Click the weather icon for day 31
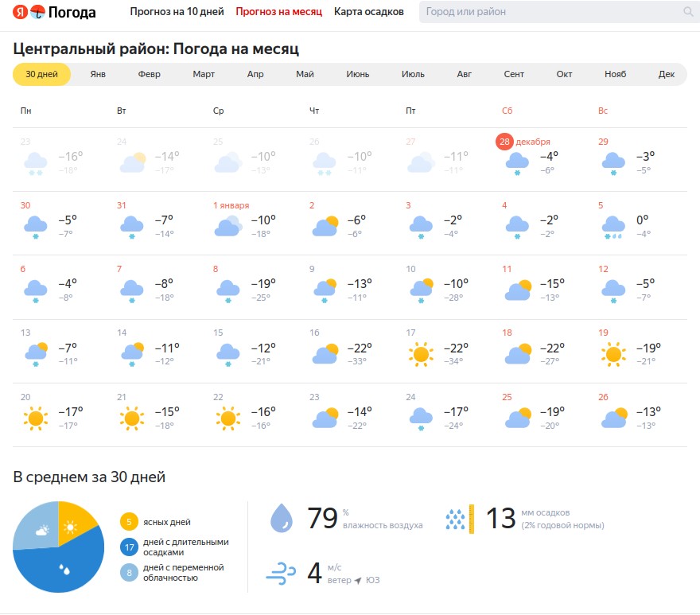 (x=132, y=227)
